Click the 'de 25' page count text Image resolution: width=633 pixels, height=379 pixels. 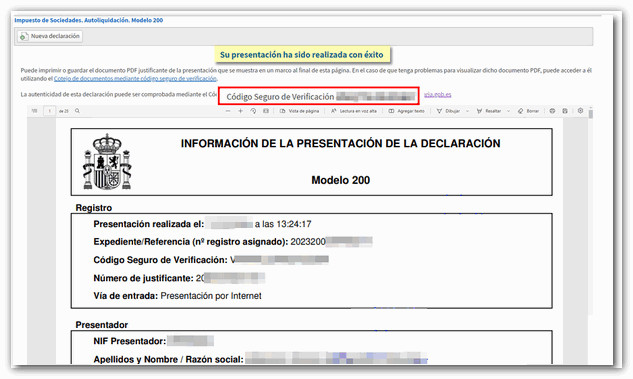coord(64,111)
